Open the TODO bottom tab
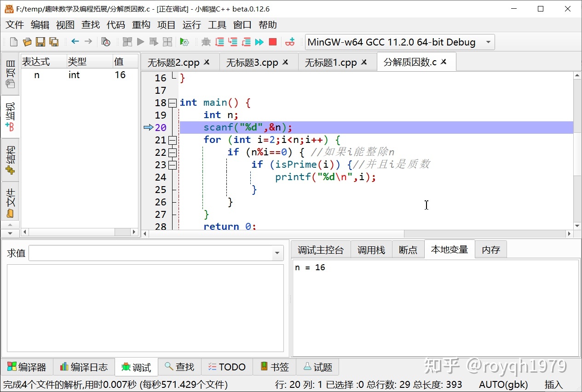Image resolution: width=582 pixels, height=392 pixels. pos(227,367)
